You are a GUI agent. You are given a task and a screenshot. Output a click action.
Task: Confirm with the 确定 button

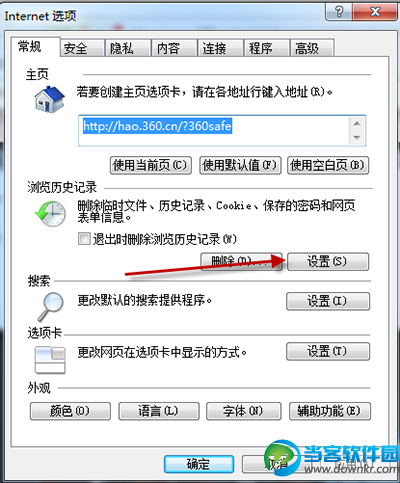(199, 464)
